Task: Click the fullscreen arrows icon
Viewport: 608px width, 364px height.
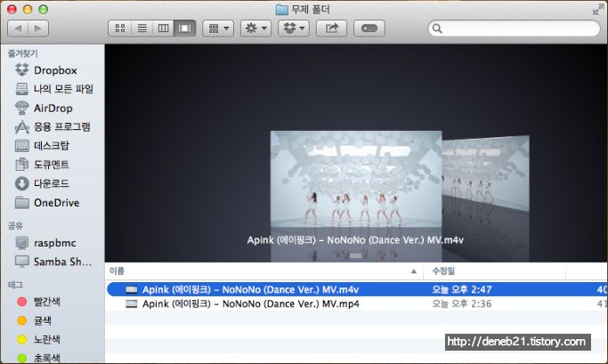Action: pos(598,10)
